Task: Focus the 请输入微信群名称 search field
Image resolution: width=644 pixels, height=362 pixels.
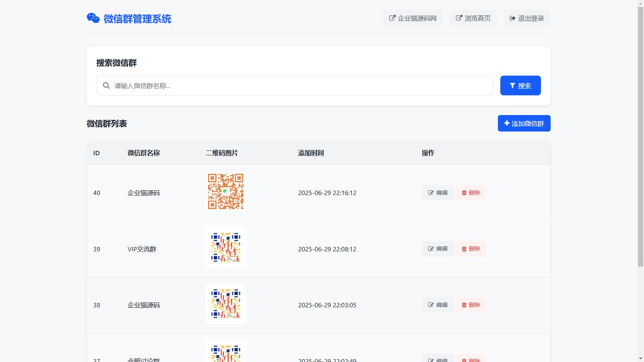Action: coord(302,86)
